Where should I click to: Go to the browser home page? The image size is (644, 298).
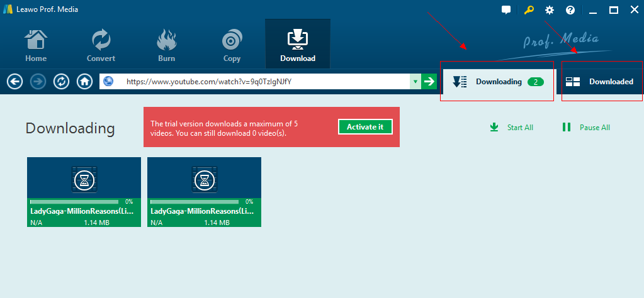click(x=84, y=82)
